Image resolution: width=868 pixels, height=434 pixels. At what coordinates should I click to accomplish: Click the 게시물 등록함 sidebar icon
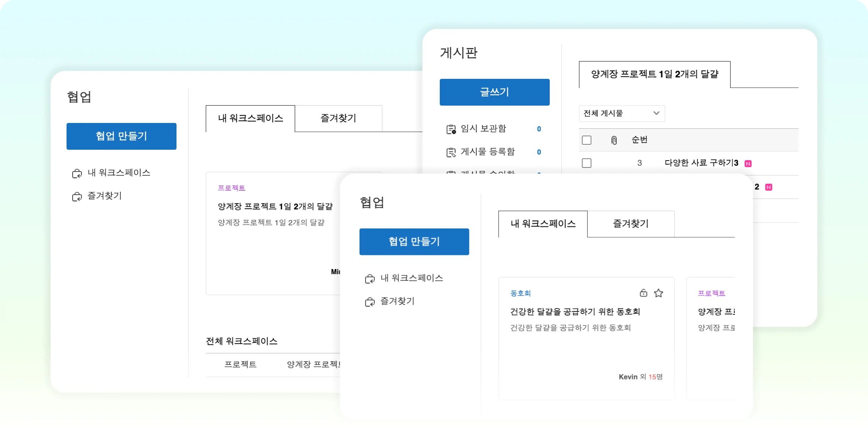451,152
